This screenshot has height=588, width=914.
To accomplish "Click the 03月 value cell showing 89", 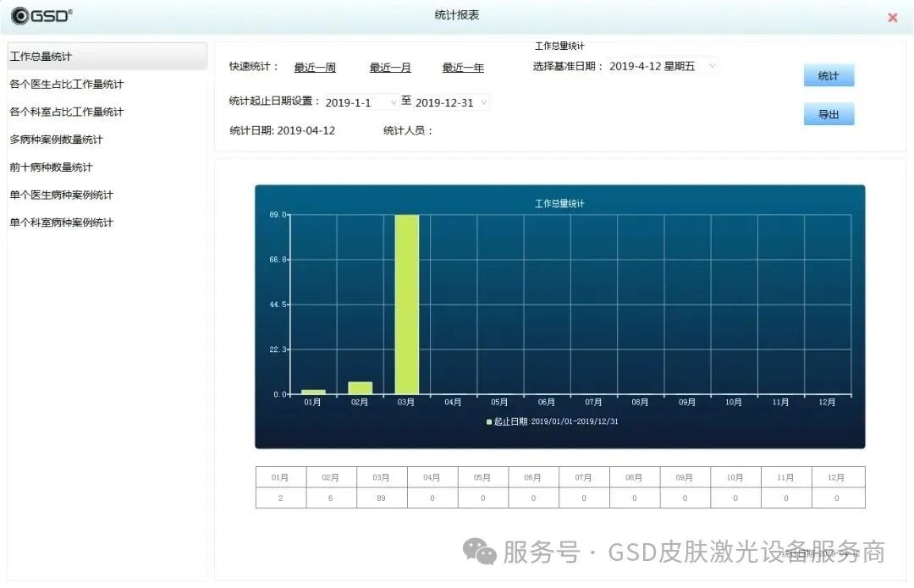I will pos(381,497).
